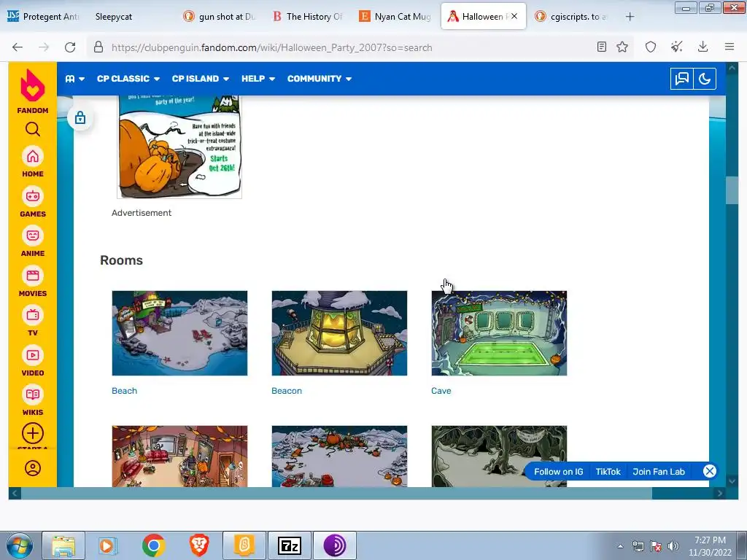Expand the CP ISLAND menu
The height and width of the screenshot is (560, 747).
[x=201, y=79]
